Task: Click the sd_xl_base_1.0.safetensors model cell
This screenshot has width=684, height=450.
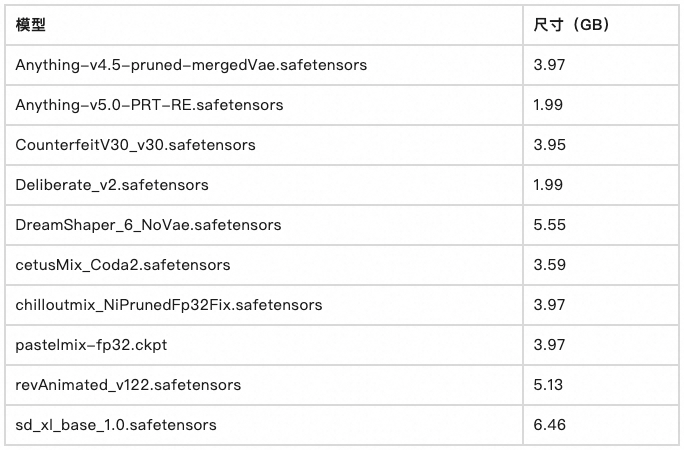Action: click(116, 425)
